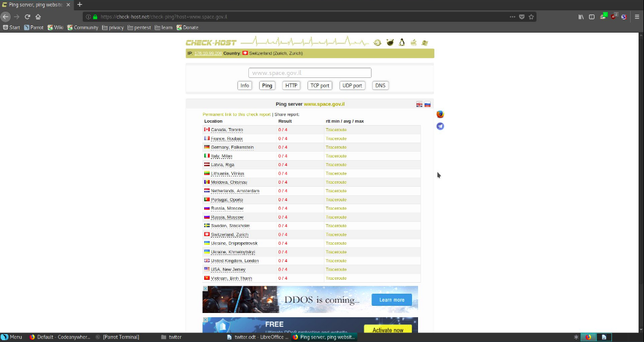Image resolution: width=644 pixels, height=342 pixels.
Task: Click the system tray document icon
Action: pos(604,337)
